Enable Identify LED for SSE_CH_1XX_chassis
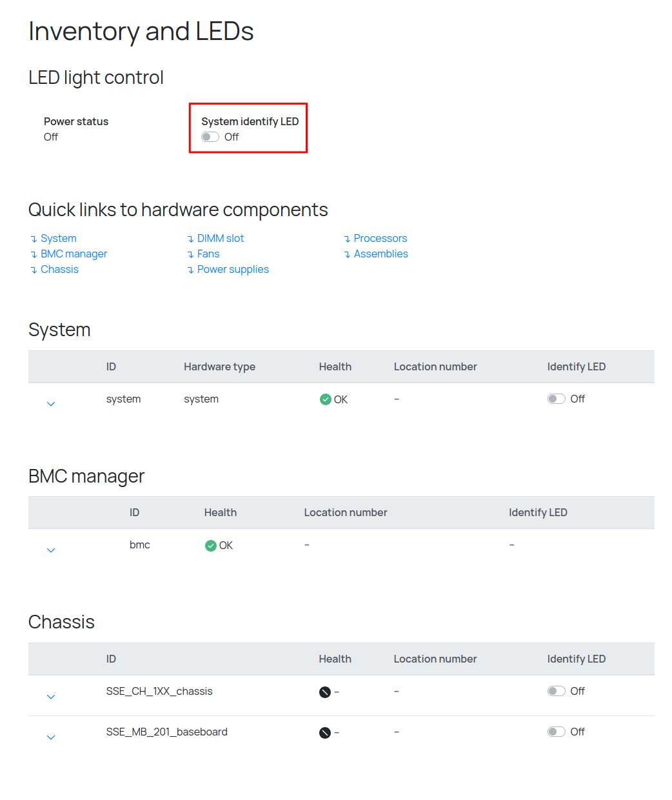The image size is (672, 800). point(556,691)
